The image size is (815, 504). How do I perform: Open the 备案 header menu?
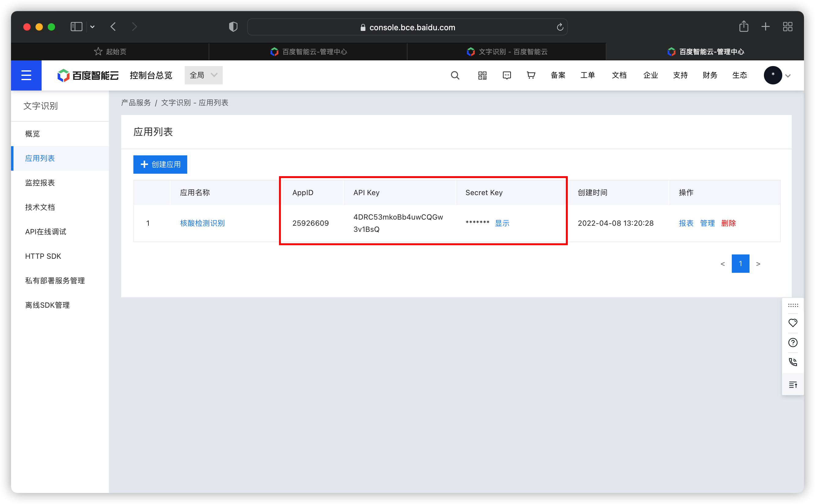point(558,75)
